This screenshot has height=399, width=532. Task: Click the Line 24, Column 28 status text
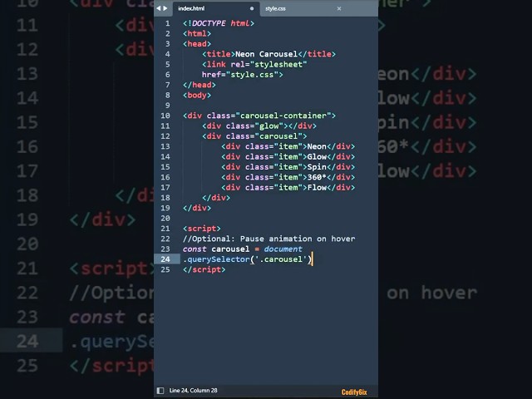point(193,391)
